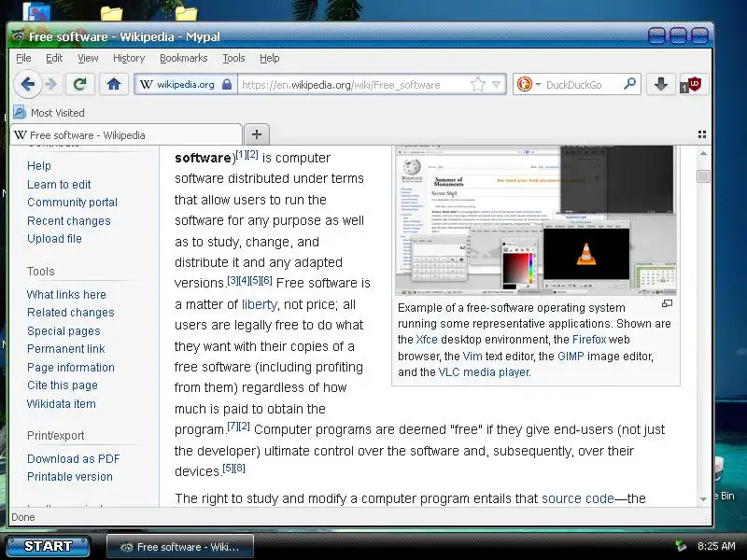Open a new tab with the plus button
The image size is (747, 560).
tap(257, 134)
